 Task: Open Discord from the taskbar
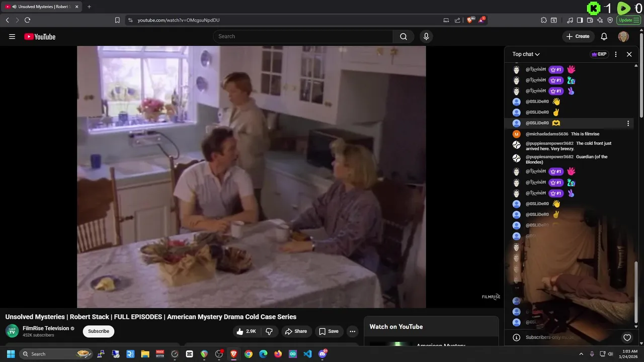(x=323, y=354)
